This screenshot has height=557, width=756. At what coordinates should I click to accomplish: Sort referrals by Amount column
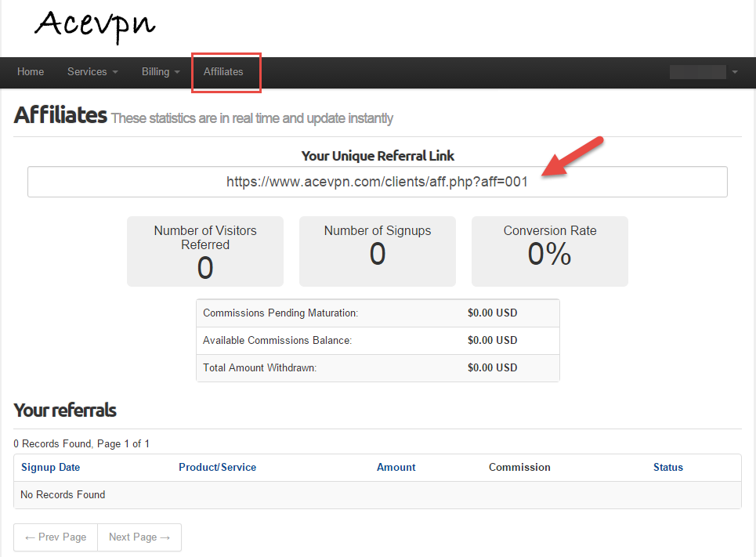[396, 468]
